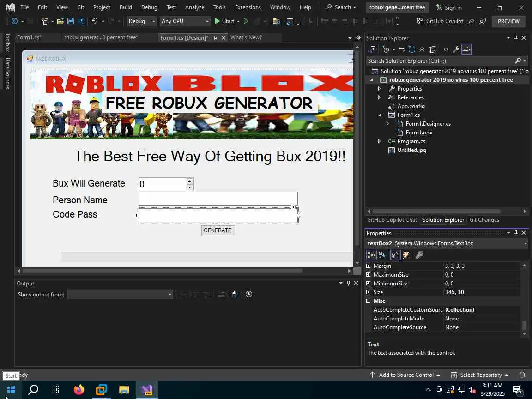Click Add to Source Control
The width and height of the screenshot is (532, 399).
point(405,375)
